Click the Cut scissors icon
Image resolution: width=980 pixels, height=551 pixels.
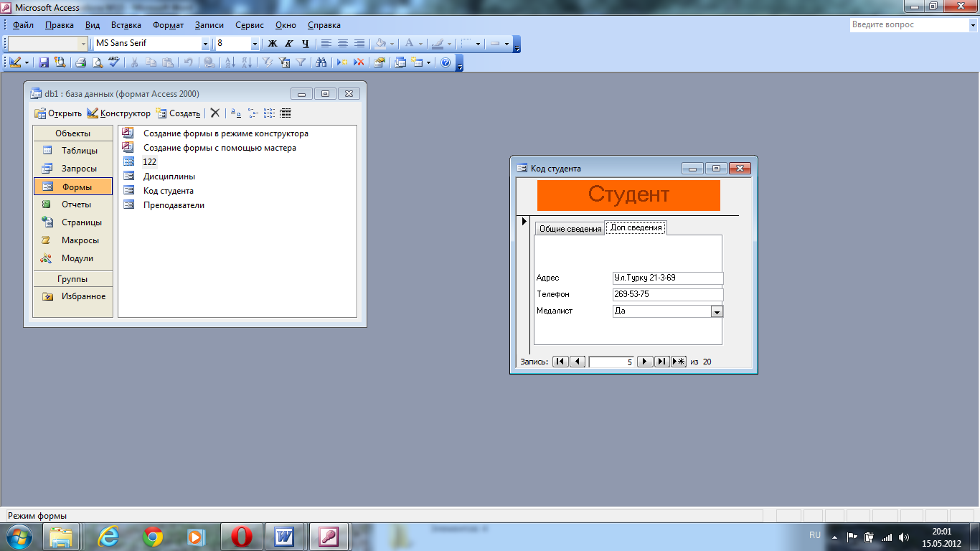click(134, 62)
